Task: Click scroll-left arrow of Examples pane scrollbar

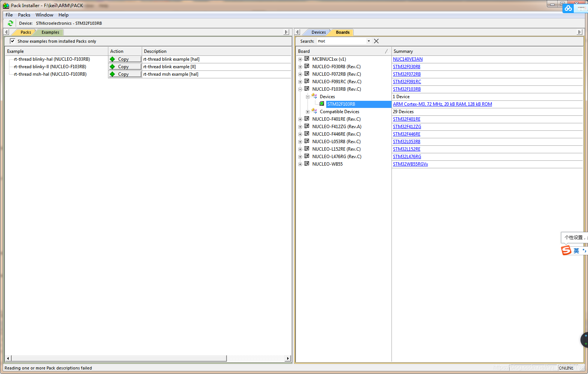Action: [8, 359]
